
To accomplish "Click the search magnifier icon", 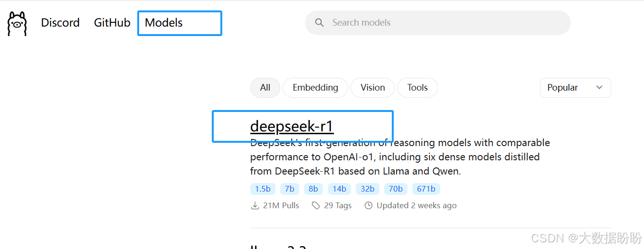I will click(320, 23).
